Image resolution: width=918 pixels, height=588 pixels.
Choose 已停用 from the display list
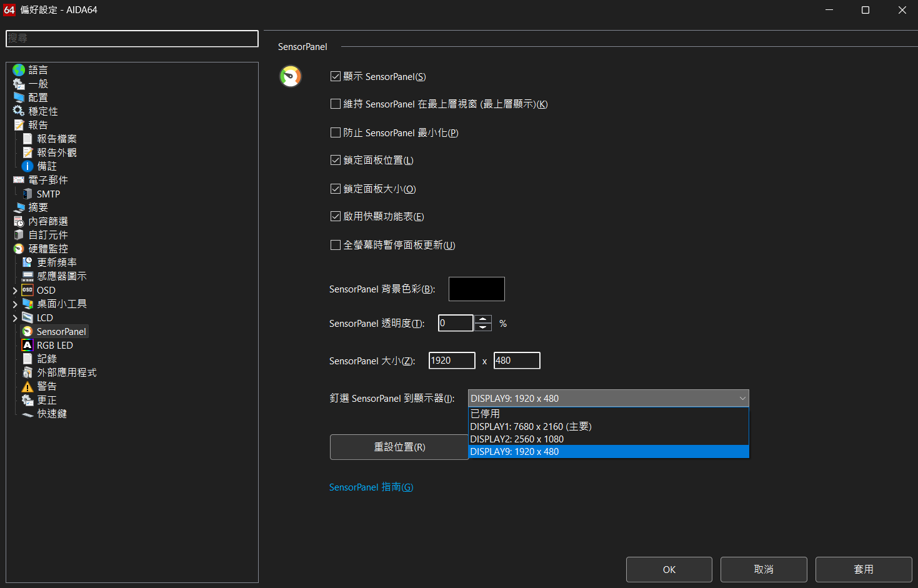[x=485, y=414]
